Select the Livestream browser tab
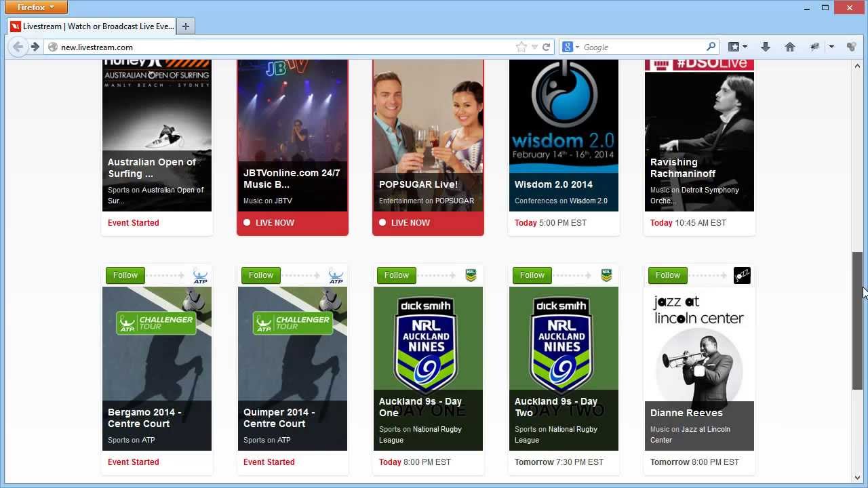This screenshot has height=488, width=868. tap(92, 26)
